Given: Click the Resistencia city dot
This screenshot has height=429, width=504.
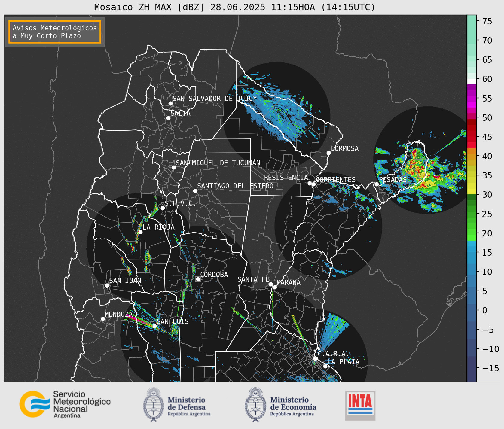Looking at the screenshot, I should (x=310, y=183).
